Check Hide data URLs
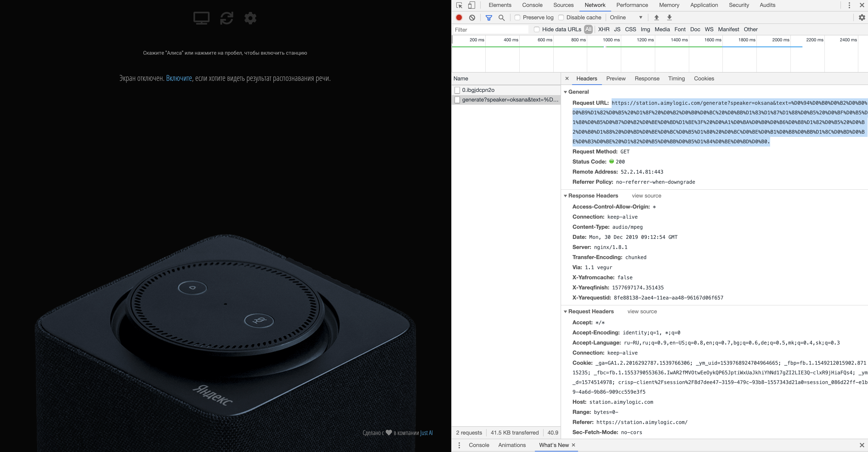Screen dimensions: 868x452 click(x=536, y=29)
